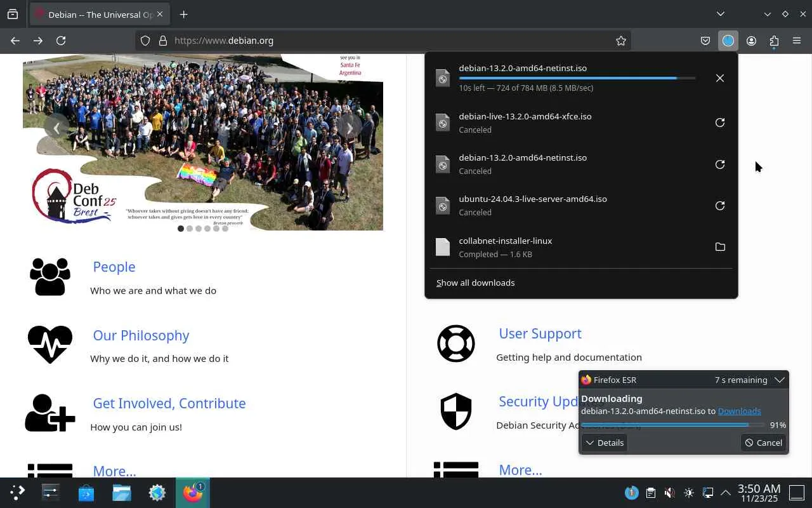
Task: Cancel the in-progress debian netinst download
Action: (720, 78)
